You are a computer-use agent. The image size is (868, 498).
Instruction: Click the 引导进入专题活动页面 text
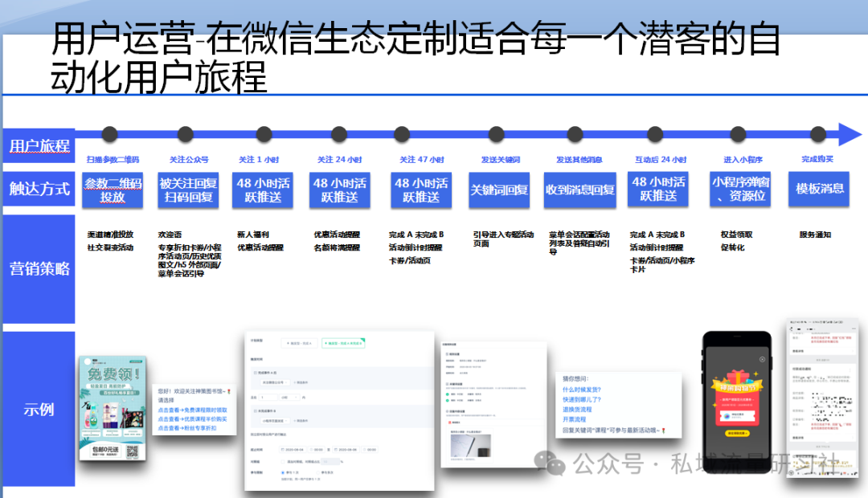(x=503, y=239)
